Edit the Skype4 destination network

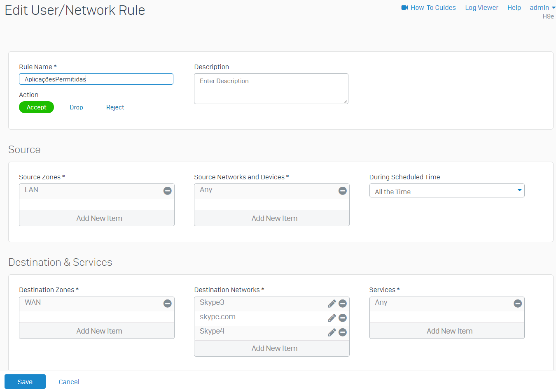point(332,332)
